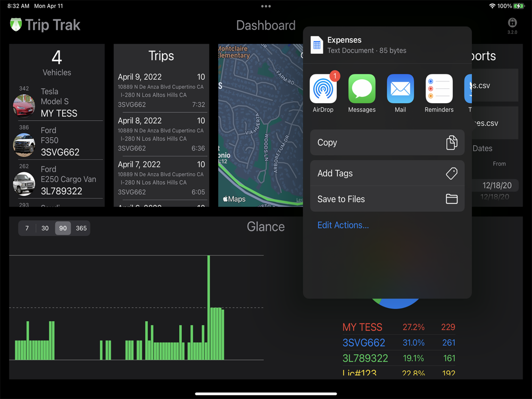Viewport: 532px width, 399px height.
Task: Open Mail share icon
Action: [x=401, y=88]
